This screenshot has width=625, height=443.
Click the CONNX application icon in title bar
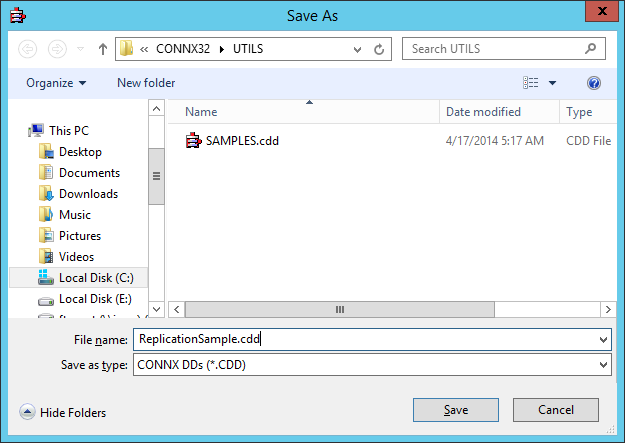[18, 16]
